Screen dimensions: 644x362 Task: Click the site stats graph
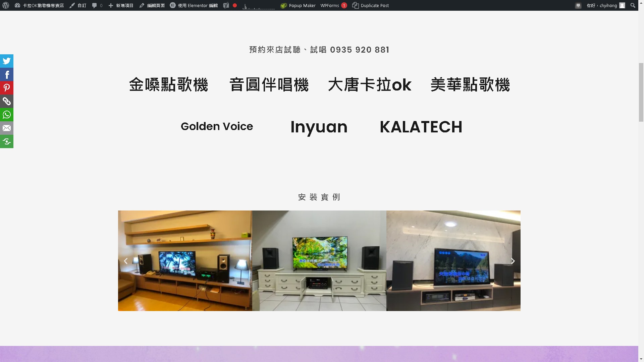click(259, 6)
